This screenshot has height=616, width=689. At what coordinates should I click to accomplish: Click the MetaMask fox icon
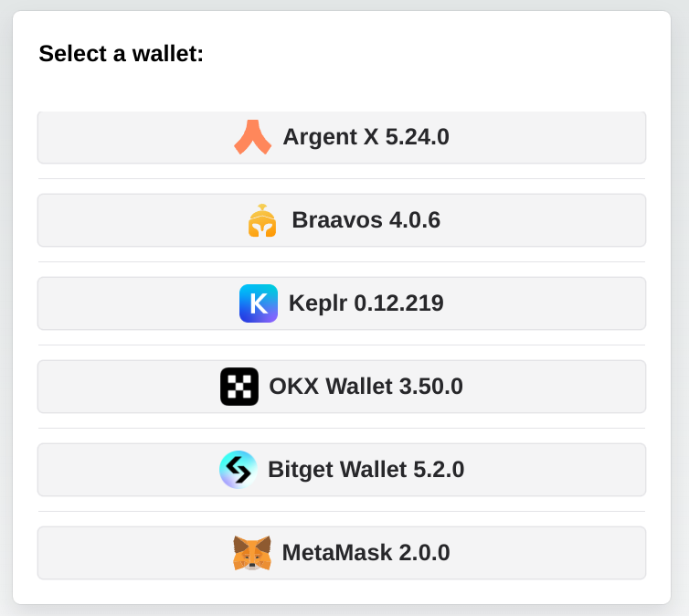(252, 553)
